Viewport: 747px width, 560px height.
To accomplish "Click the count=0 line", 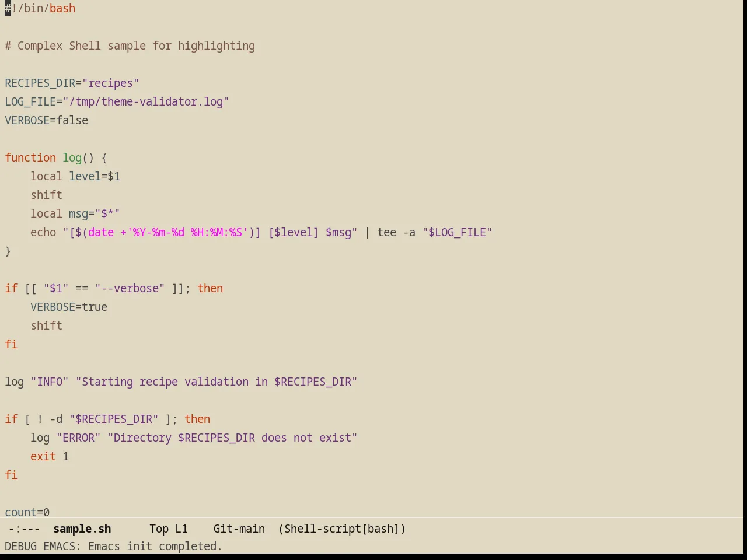I will click(27, 512).
